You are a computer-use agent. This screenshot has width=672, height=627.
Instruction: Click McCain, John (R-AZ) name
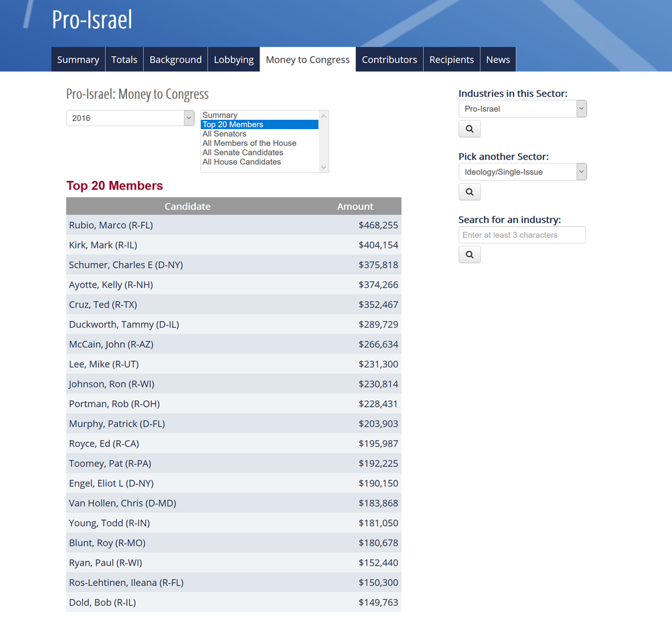point(111,344)
